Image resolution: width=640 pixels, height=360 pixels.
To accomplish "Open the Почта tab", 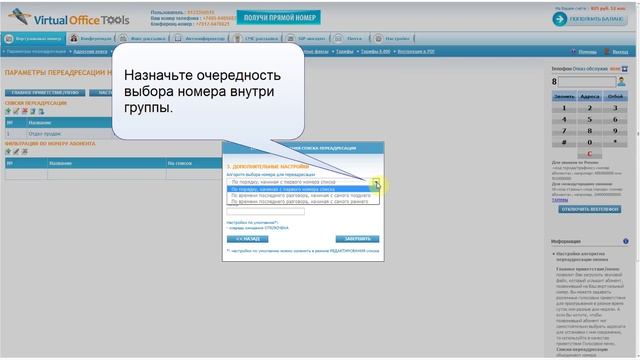I will pyautogui.click(x=349, y=39).
